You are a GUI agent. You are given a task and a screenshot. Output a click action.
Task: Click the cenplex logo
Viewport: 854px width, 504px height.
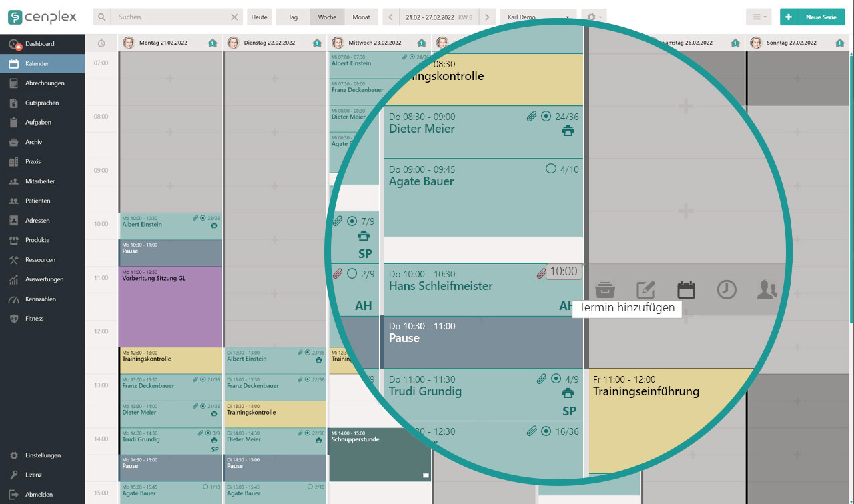coord(42,17)
